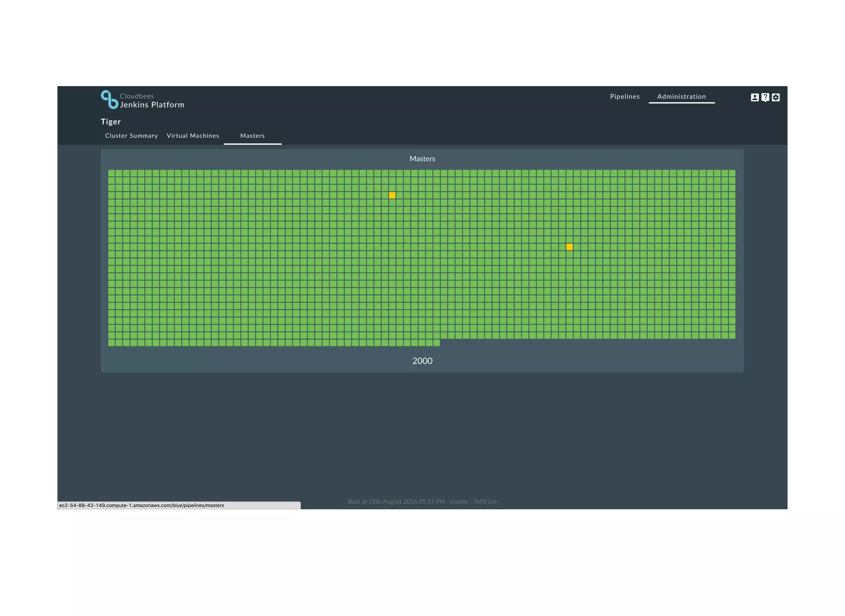Select the Masters tab

tap(253, 136)
